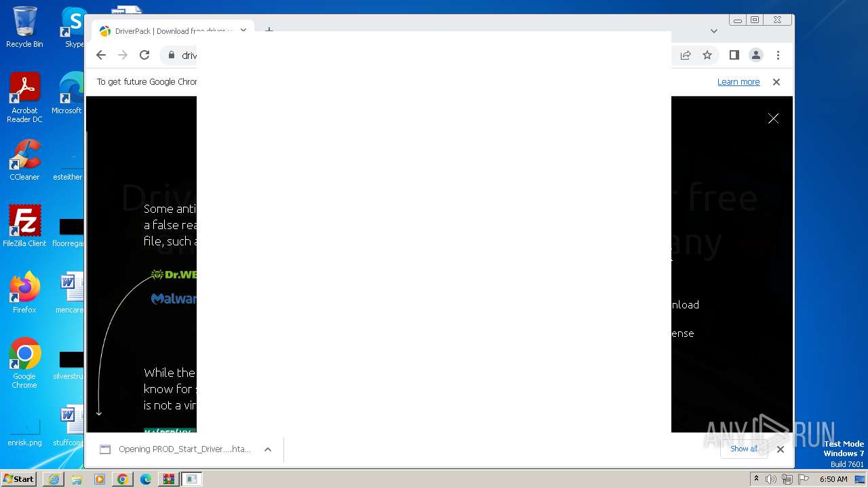The height and width of the screenshot is (488, 868).
Task: Open the tab search chevron
Action: tap(713, 30)
